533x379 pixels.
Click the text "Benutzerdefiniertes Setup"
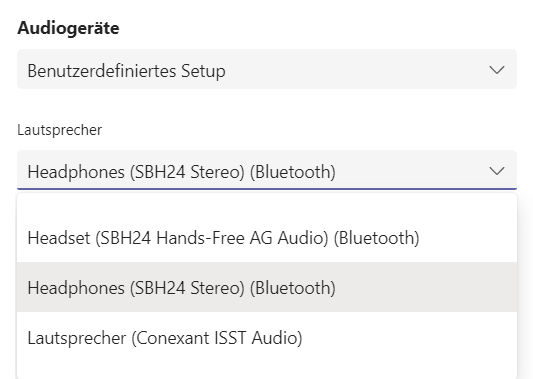click(126, 71)
